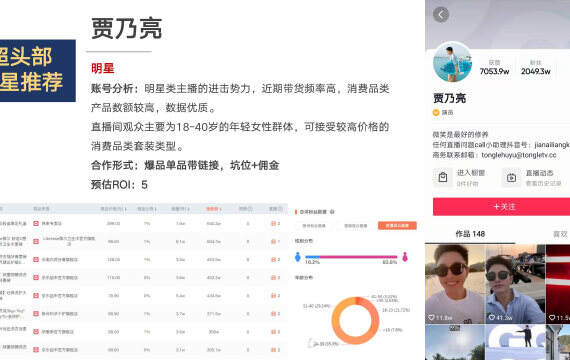Click the 31-40 age group label on donut

pos(317,306)
